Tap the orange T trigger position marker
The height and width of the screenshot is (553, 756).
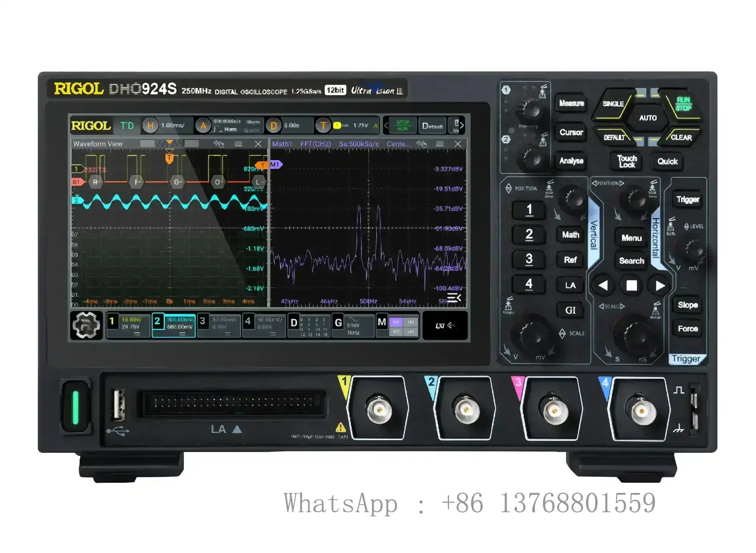(169, 158)
